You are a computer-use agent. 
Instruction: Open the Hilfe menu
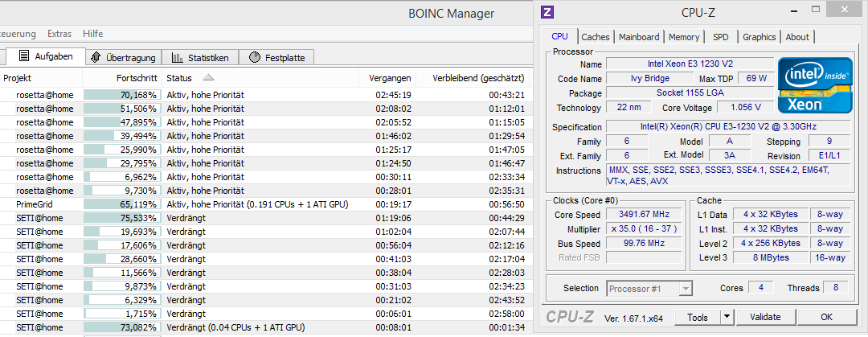pyautogui.click(x=93, y=34)
